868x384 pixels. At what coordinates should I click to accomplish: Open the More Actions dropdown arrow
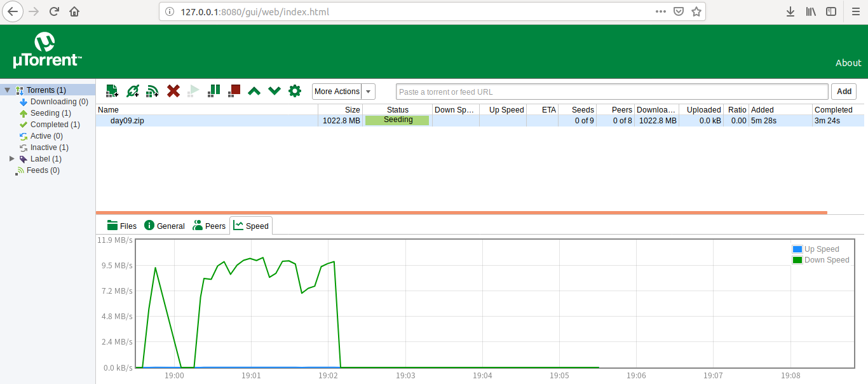(x=369, y=92)
